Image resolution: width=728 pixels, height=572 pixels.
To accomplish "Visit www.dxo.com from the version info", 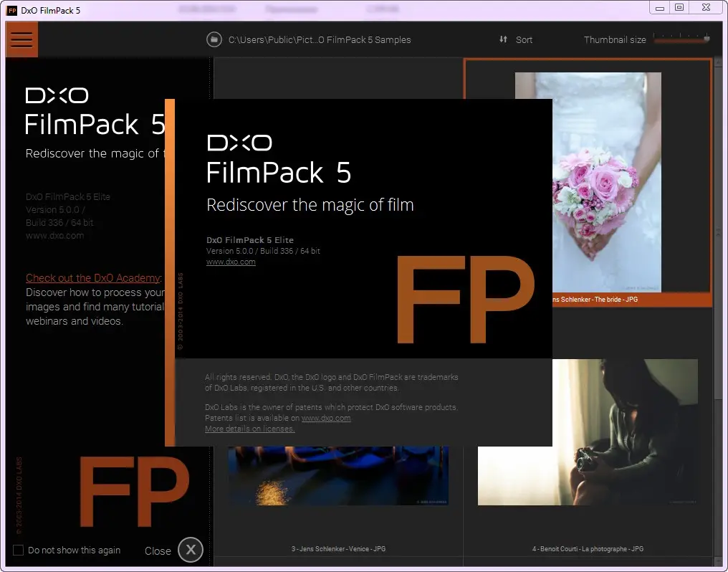I will coord(231,262).
